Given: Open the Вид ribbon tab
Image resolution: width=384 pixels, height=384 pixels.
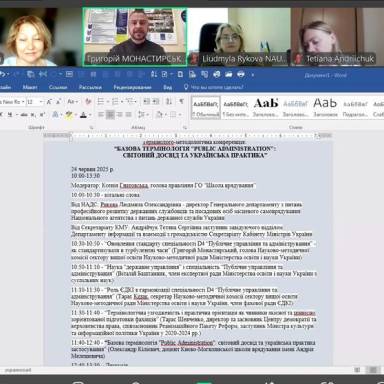Looking at the screenshot, I should point(167,87).
